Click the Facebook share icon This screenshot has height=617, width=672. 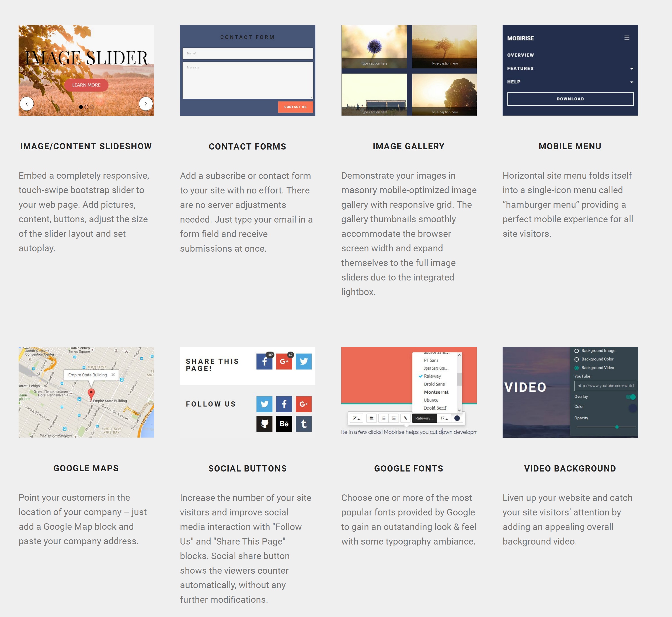[x=264, y=361]
